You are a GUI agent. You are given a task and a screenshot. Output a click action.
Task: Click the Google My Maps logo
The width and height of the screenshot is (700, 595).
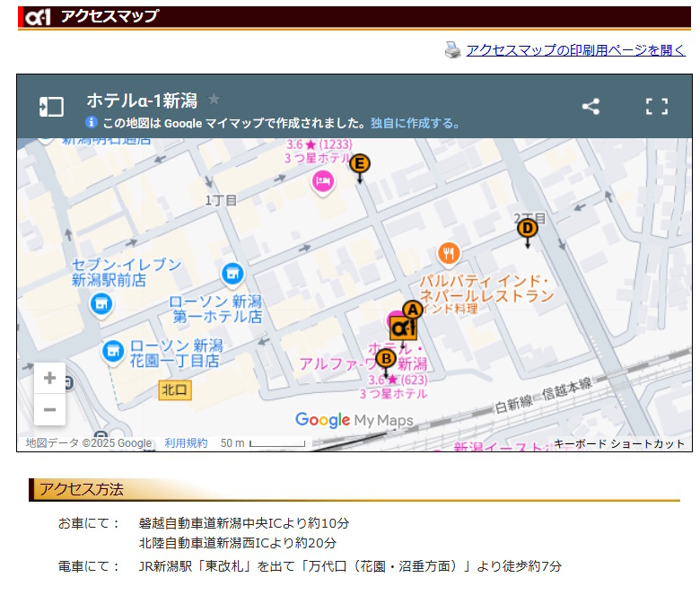[x=354, y=420]
